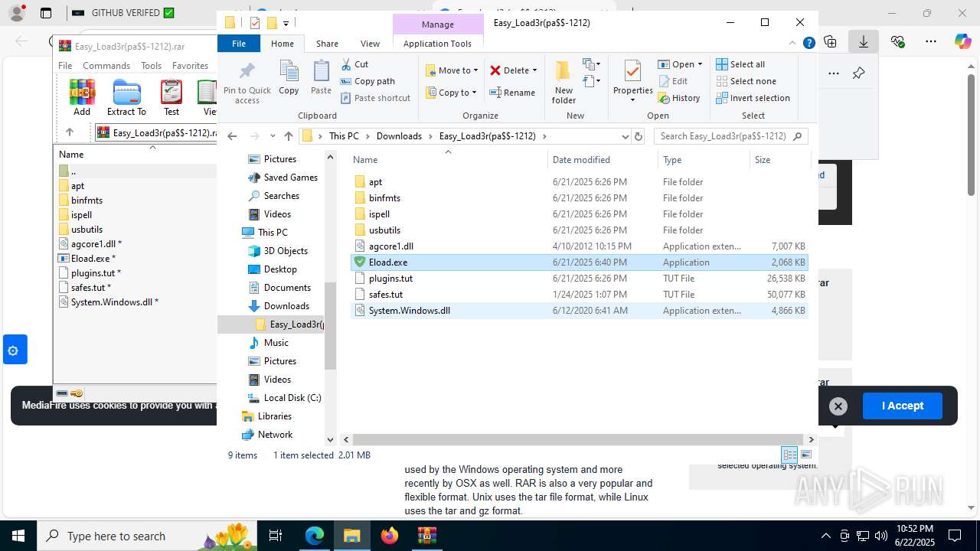Screen dimensions: 980x551
Task: Select Desktop in navigation pane
Action: (x=280, y=269)
